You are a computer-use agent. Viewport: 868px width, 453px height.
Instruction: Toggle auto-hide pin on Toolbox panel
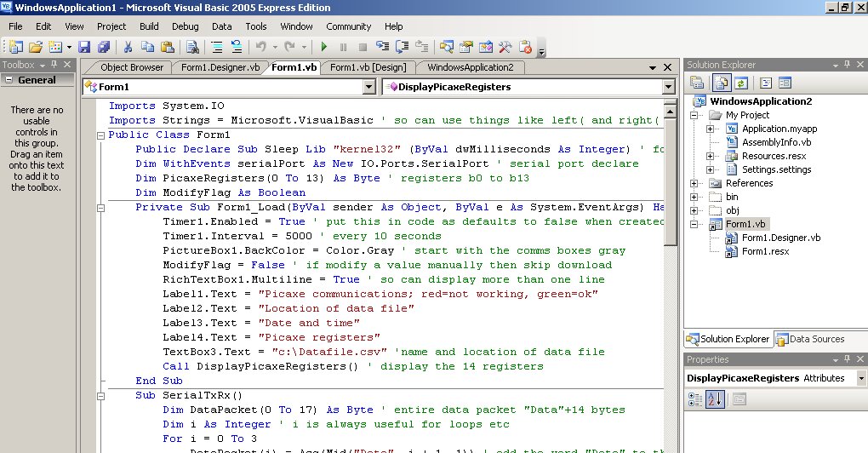(54, 64)
